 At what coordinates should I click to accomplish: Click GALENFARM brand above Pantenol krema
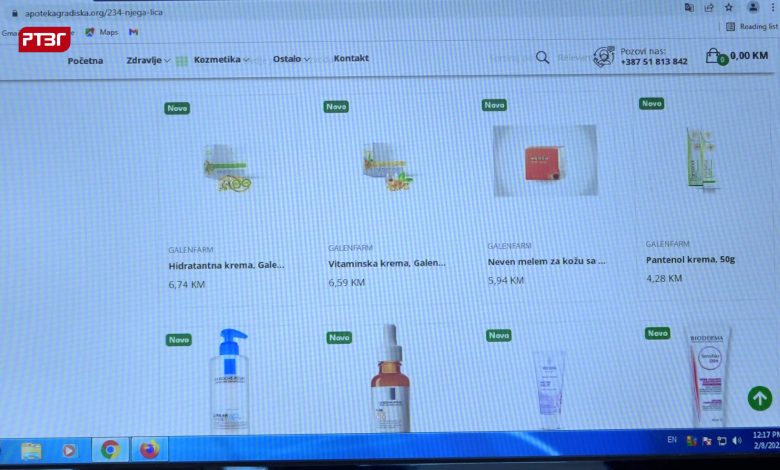[x=667, y=244]
